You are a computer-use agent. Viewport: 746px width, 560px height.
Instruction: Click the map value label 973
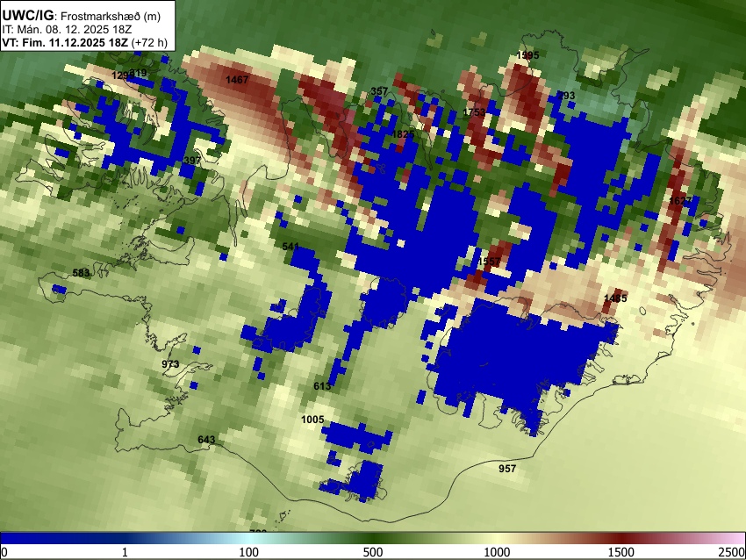tap(170, 364)
